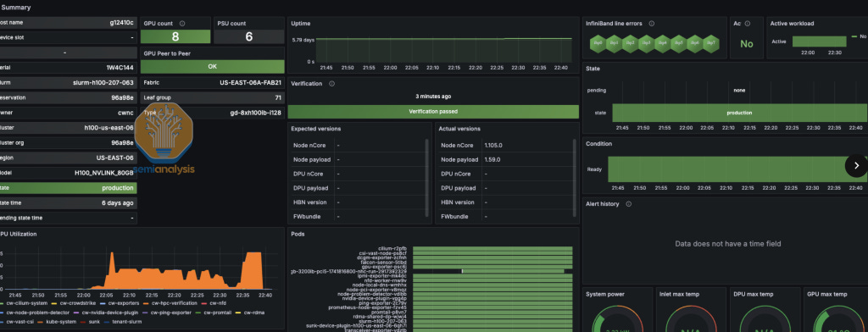Open the GPU max temp panel title
The image size is (868, 332).
[827, 295]
